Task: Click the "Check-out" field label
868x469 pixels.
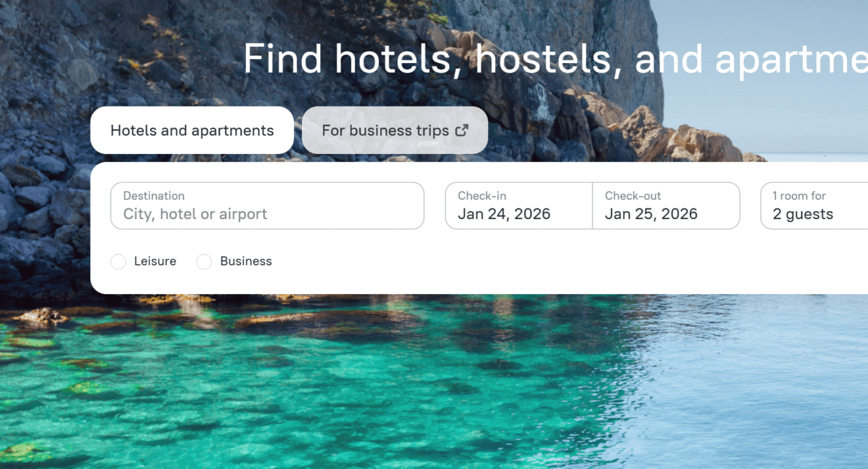Action: click(633, 196)
